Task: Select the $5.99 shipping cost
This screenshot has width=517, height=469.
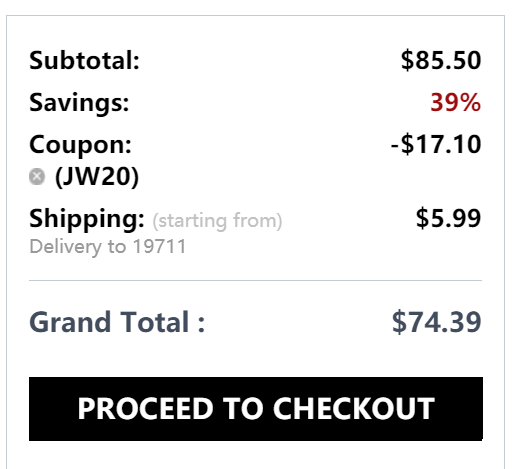Action: (448, 218)
